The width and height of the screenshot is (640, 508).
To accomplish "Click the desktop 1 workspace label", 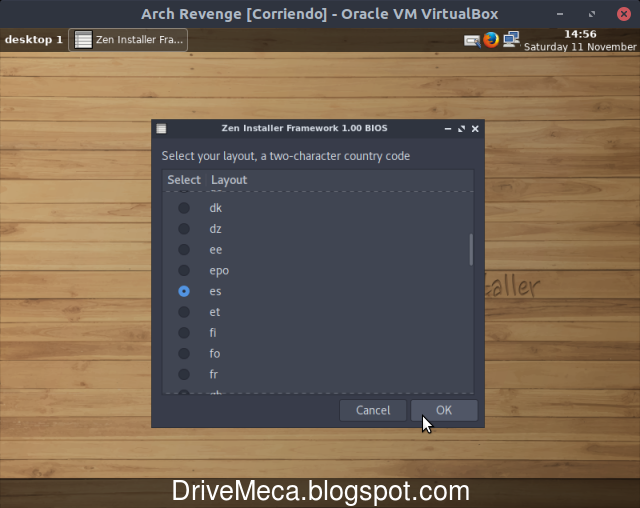I will point(33,40).
